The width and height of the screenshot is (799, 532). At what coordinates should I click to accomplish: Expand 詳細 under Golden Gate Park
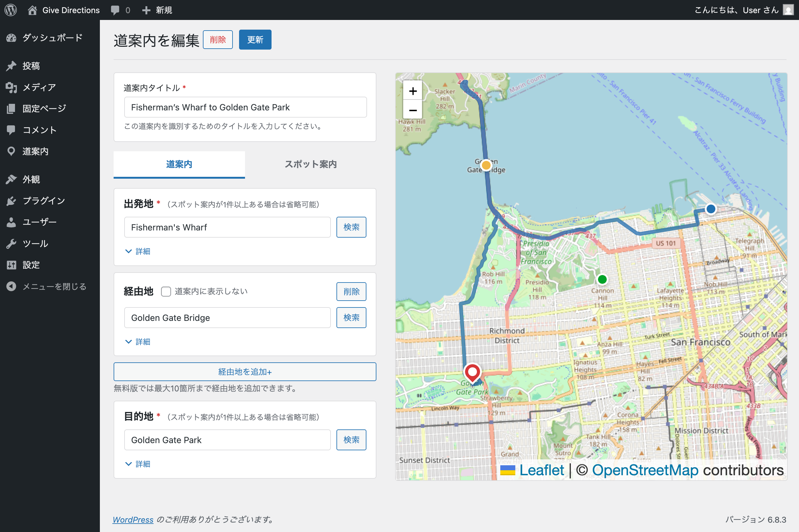pos(137,464)
